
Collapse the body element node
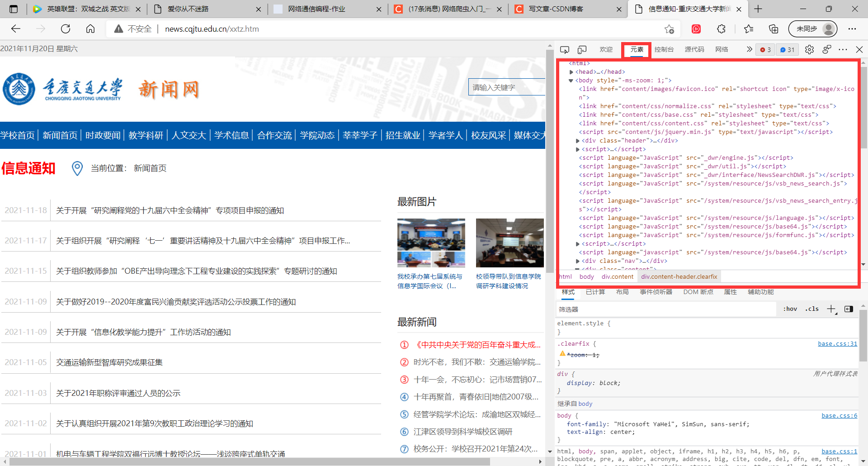click(x=571, y=80)
